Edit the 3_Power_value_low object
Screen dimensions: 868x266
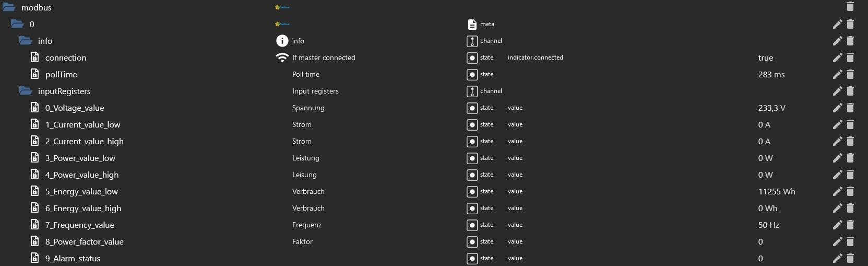click(x=837, y=158)
